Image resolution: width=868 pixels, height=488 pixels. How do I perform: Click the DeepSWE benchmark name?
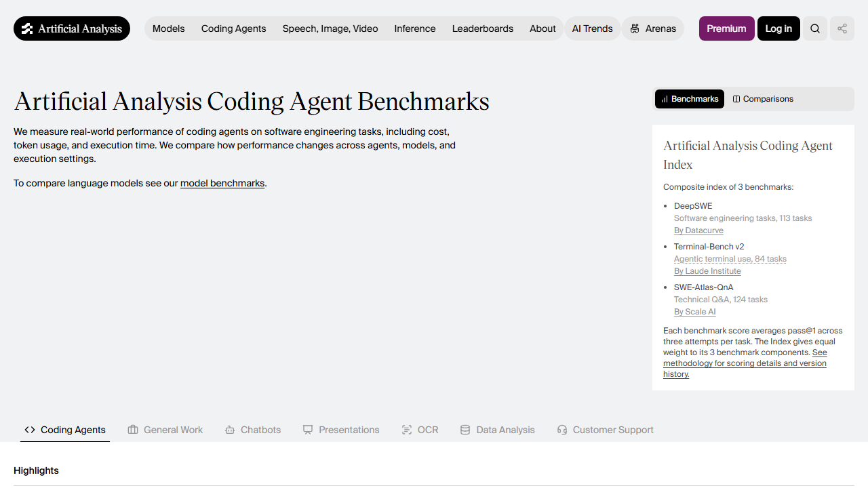click(x=693, y=206)
